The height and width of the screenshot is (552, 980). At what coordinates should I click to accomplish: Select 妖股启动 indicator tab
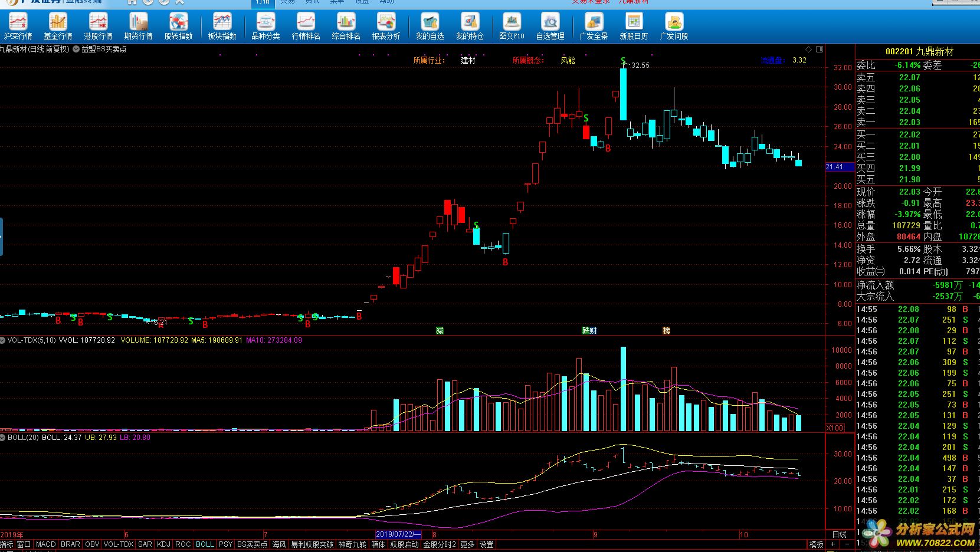point(404,544)
